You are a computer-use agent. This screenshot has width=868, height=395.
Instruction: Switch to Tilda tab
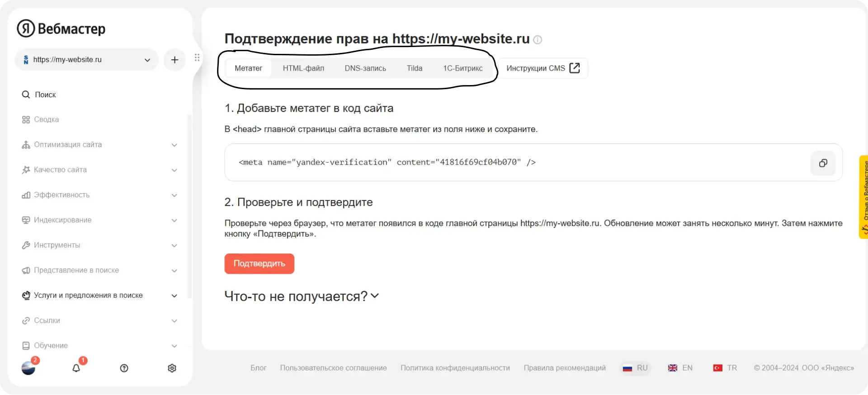415,68
